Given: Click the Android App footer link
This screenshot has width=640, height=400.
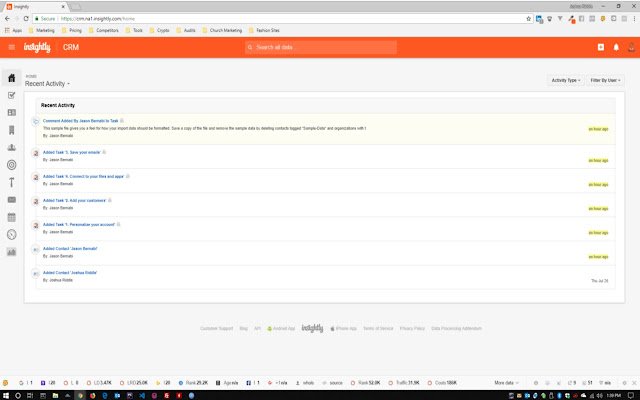Looking at the screenshot, I should coord(281,329).
